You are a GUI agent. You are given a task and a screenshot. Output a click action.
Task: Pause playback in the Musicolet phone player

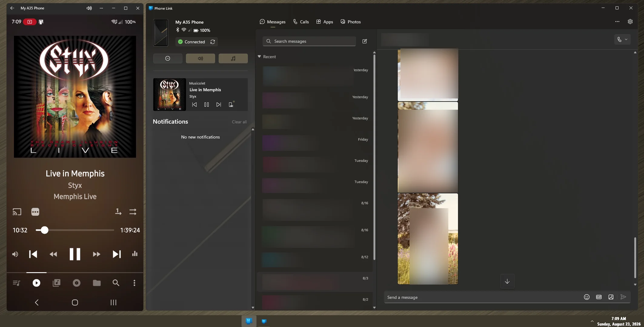coord(75,254)
